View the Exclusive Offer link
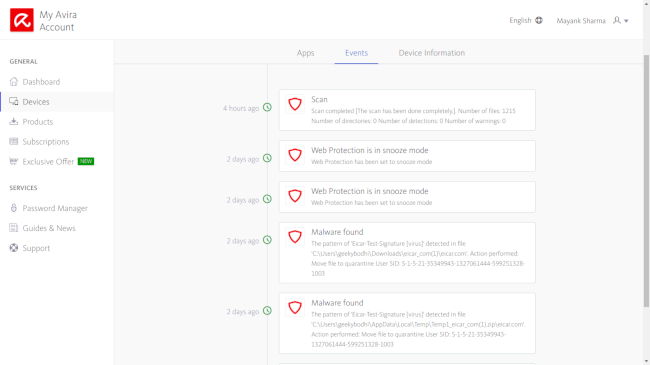This screenshot has height=365, width=650. (x=48, y=162)
